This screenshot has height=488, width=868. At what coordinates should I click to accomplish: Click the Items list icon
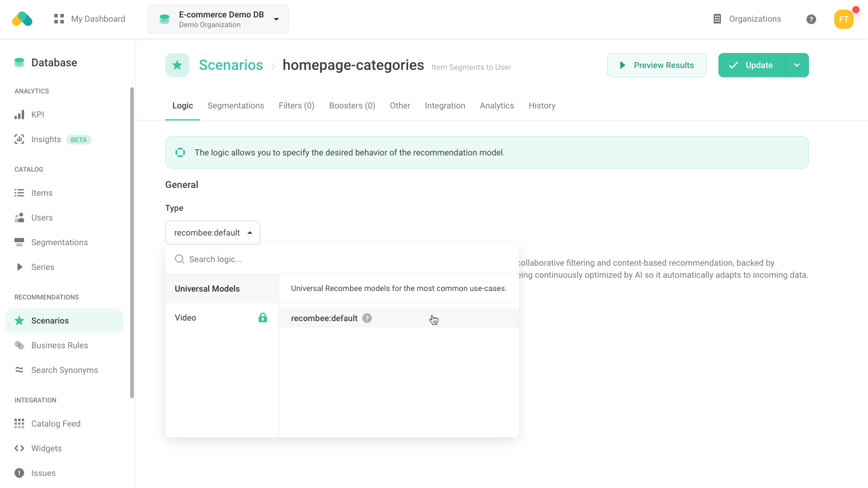click(19, 193)
